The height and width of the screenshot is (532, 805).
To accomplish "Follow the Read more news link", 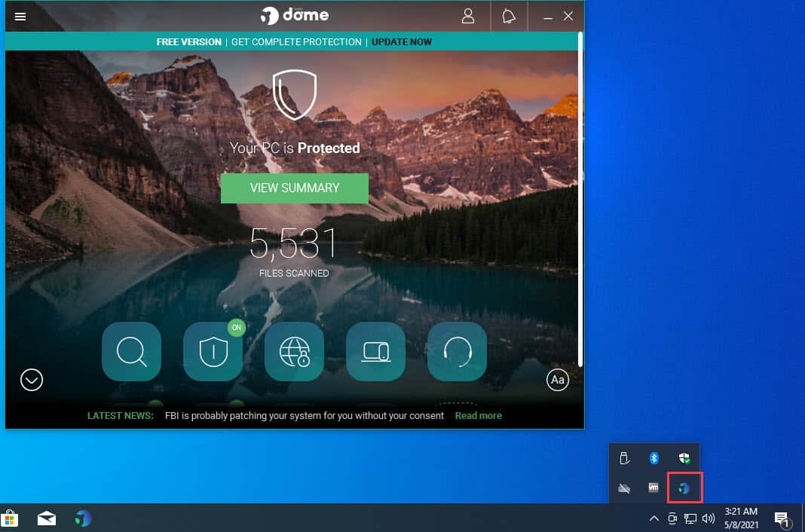I will 478,415.
